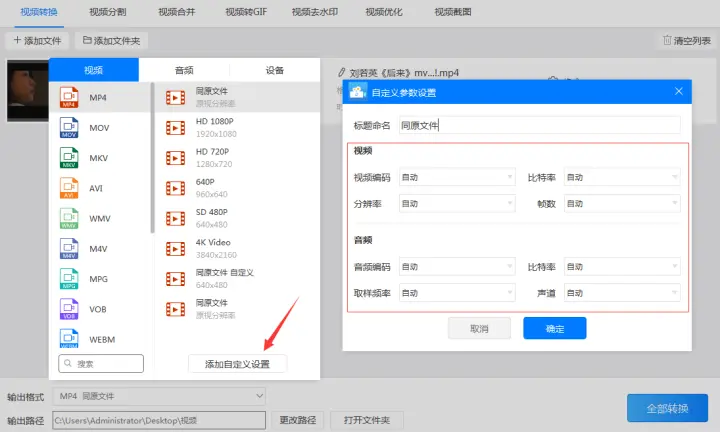Expand the 分辨率 dropdown
720x432 pixels.
click(x=457, y=203)
